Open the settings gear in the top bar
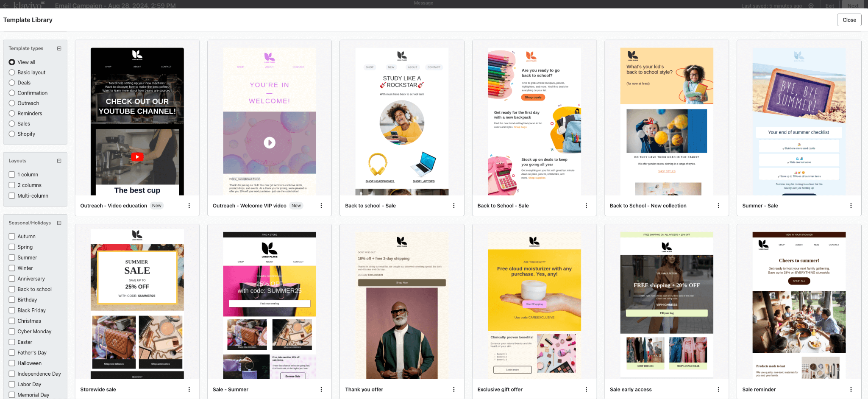The height and width of the screenshot is (399, 868). (811, 6)
